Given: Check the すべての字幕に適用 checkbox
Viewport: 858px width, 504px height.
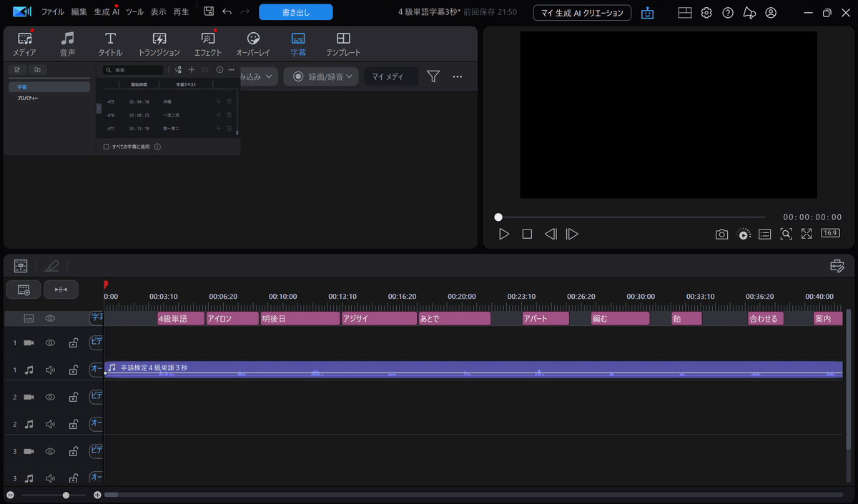Looking at the screenshot, I should (x=107, y=147).
